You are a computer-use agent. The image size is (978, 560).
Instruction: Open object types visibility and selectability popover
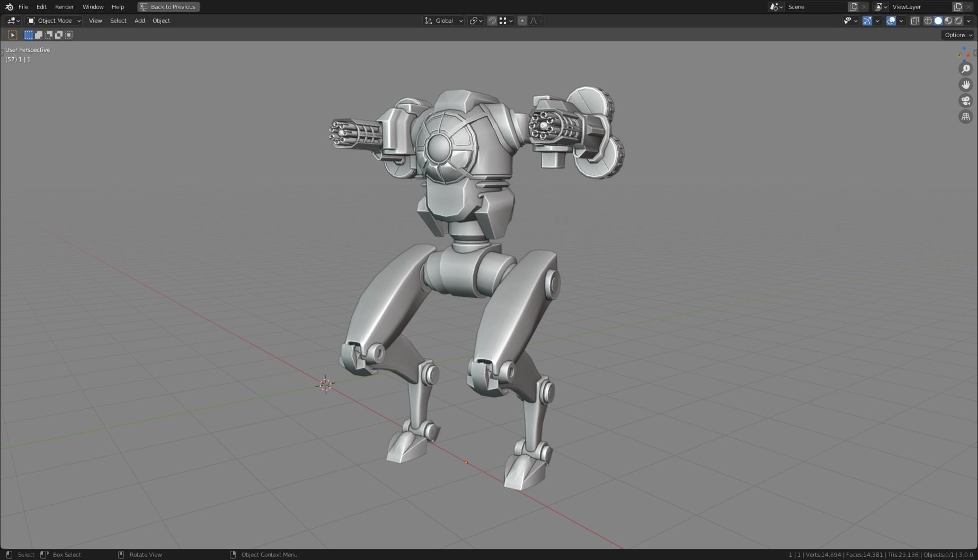point(850,21)
